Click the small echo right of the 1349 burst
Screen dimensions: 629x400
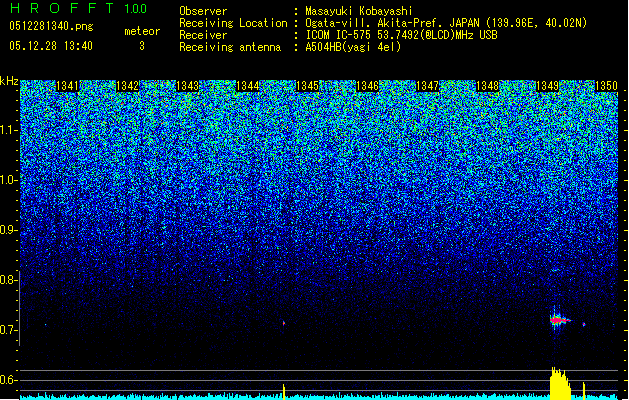click(584, 324)
